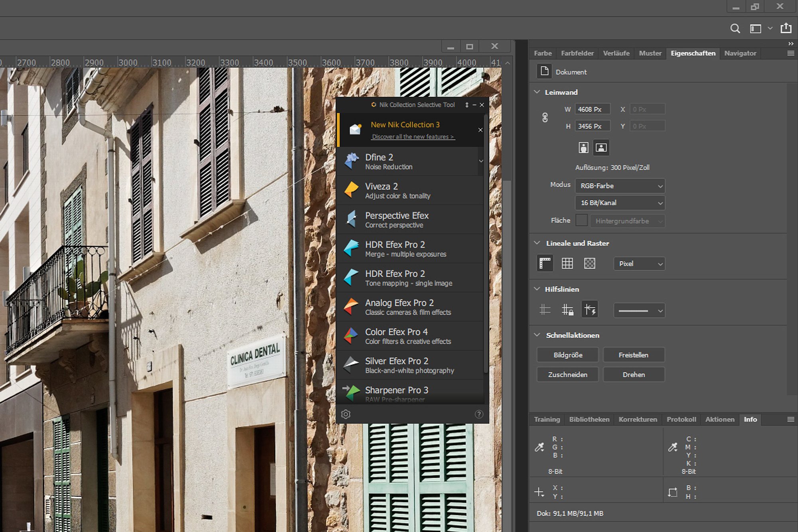The height and width of the screenshot is (532, 798).
Task: Collapse the Schnellaktionen section
Action: point(537,335)
